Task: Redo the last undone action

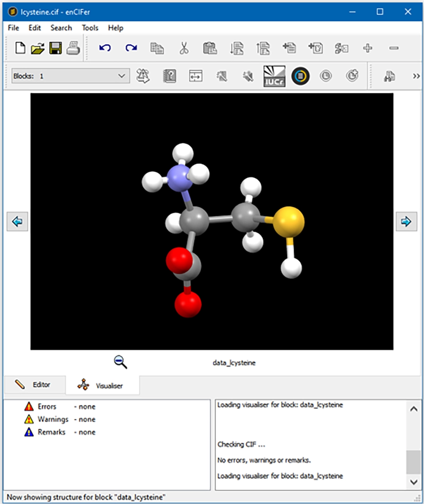Action: pyautogui.click(x=131, y=48)
